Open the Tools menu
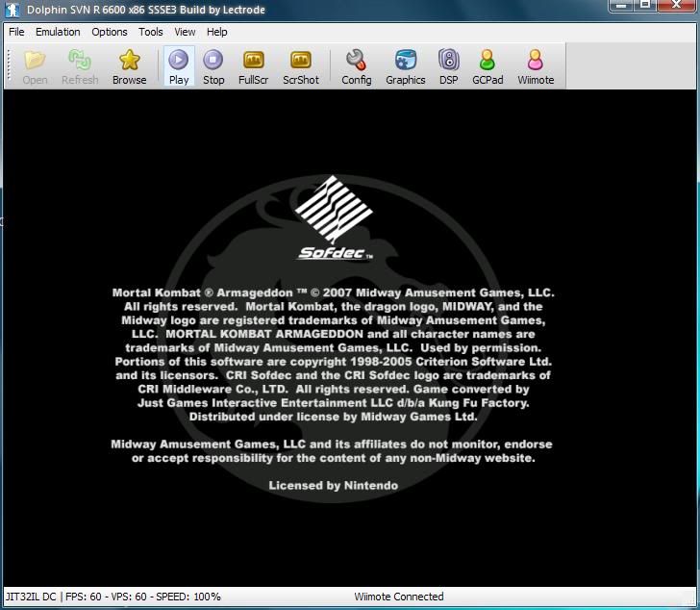Viewport: 700px width, 610px height. pyautogui.click(x=150, y=32)
